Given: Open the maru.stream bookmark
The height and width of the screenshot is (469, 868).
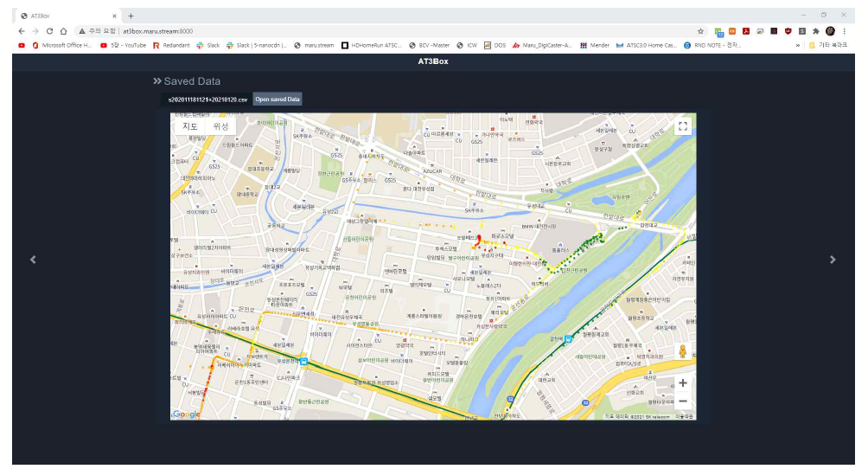Looking at the screenshot, I should 314,46.
